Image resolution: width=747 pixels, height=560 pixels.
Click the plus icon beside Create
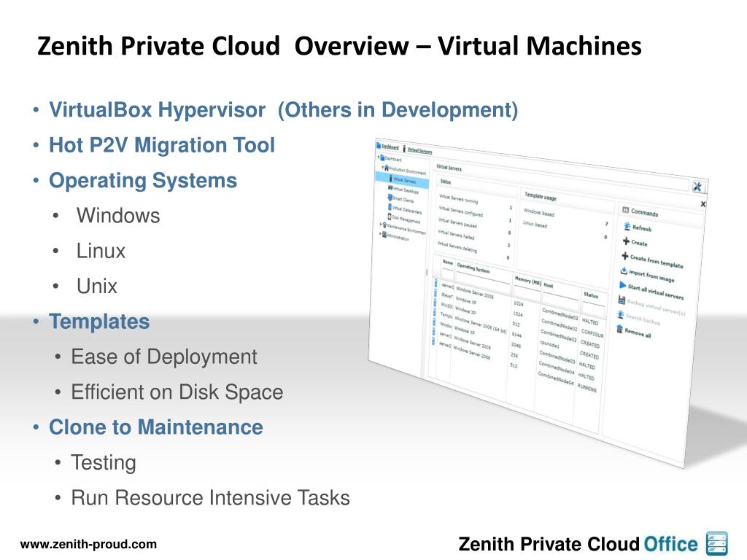pos(626,241)
